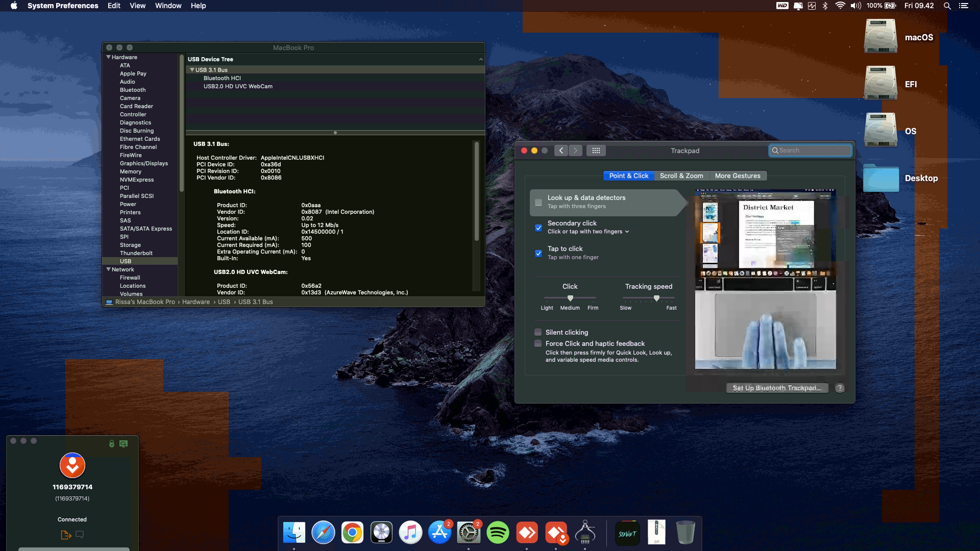Enable Silent clicking checkbox
980x551 pixels.
pyautogui.click(x=538, y=332)
